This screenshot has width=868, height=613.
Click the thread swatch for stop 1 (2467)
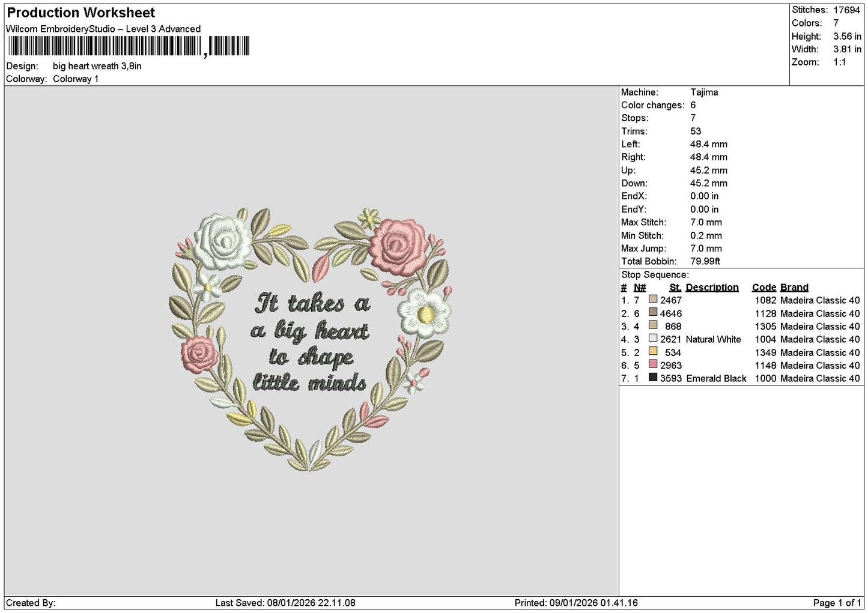(653, 299)
